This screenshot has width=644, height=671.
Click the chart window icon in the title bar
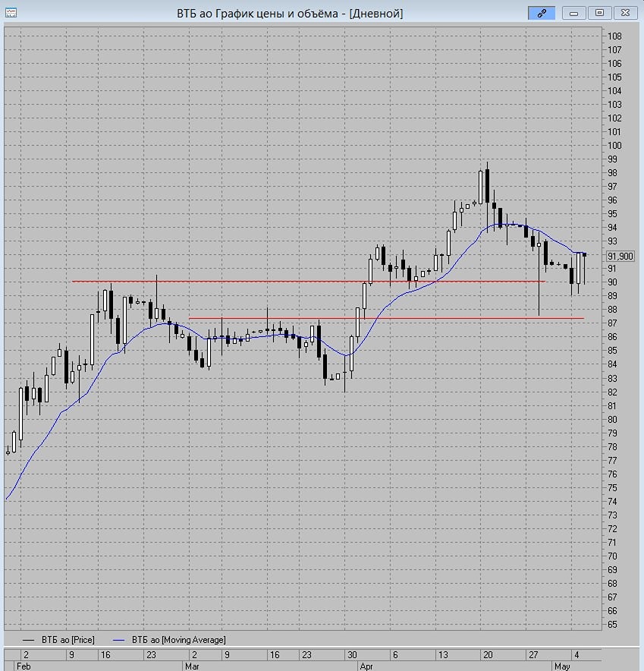click(x=11, y=13)
